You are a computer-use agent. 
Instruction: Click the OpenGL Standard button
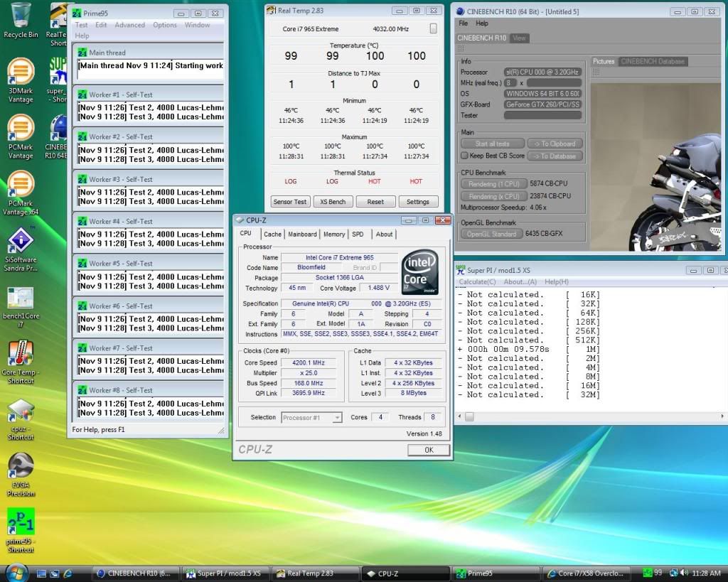point(491,234)
